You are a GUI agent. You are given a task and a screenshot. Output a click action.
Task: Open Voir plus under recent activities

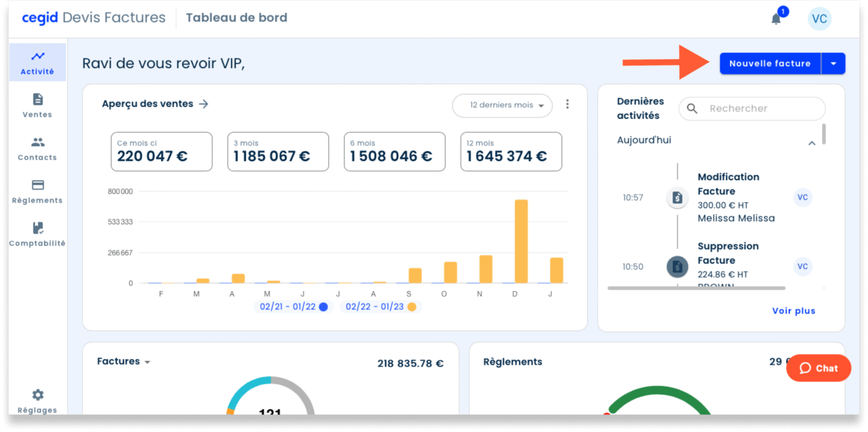tap(793, 310)
